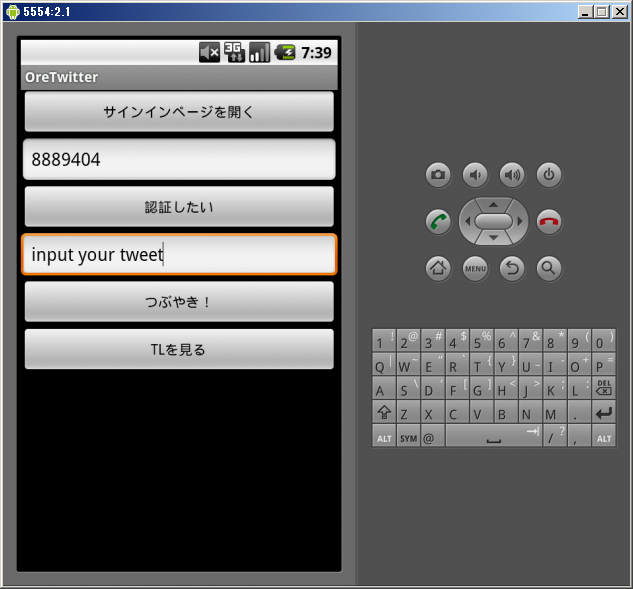Click the G key

[x=482, y=388]
